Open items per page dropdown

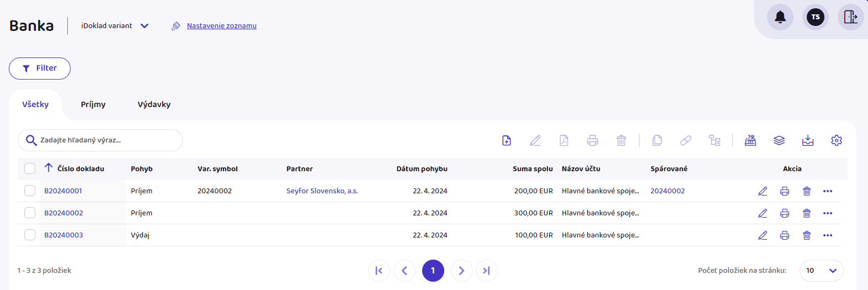tap(821, 271)
